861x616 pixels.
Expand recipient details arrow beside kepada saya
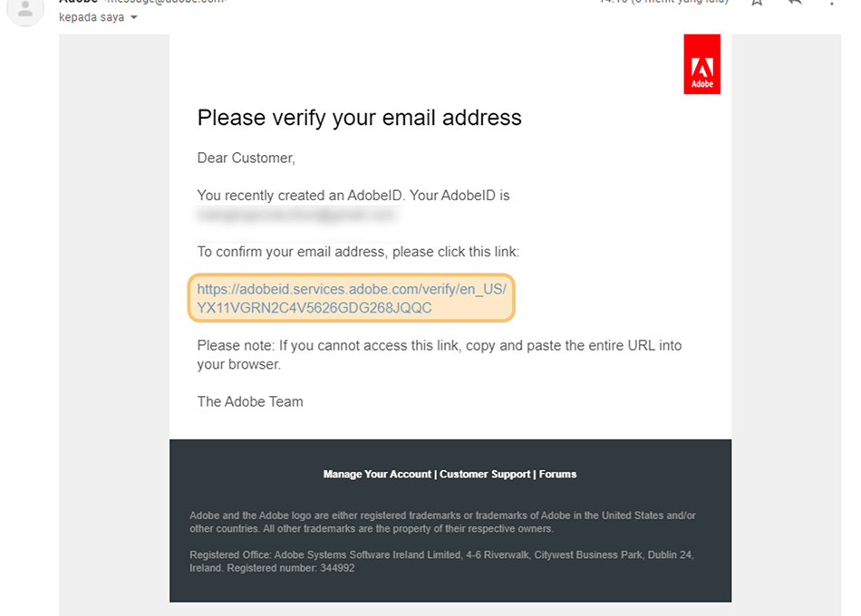(x=134, y=17)
